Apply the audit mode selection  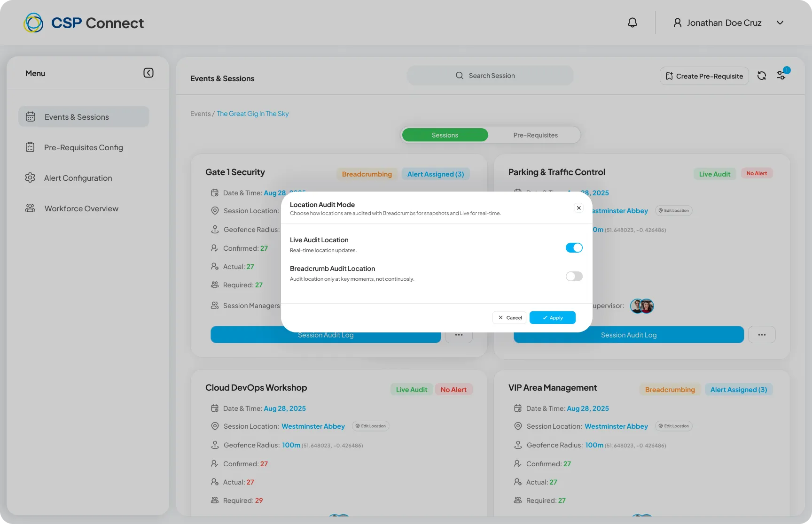click(553, 318)
